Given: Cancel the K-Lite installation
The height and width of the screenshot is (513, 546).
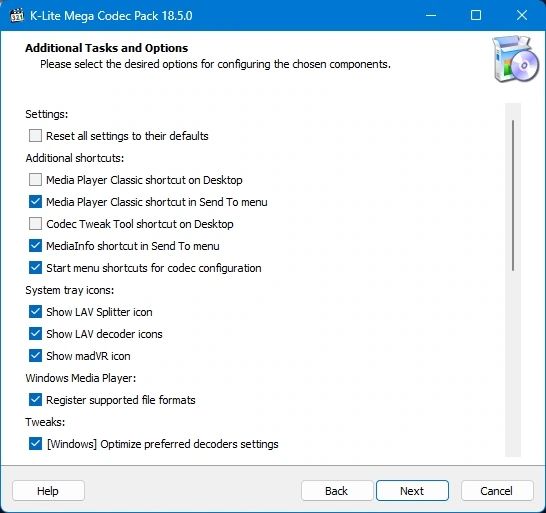Looking at the screenshot, I should click(497, 491).
